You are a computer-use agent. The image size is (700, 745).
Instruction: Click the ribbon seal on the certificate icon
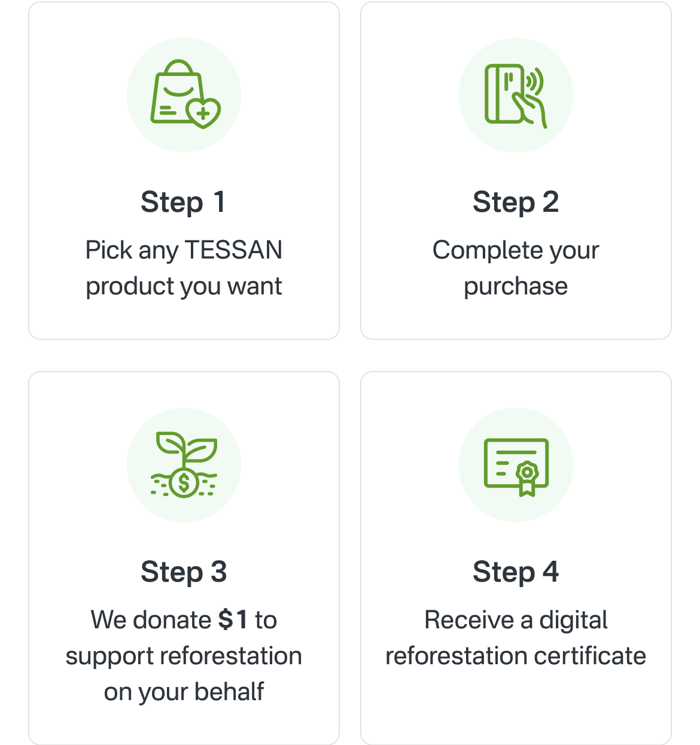coord(526,478)
